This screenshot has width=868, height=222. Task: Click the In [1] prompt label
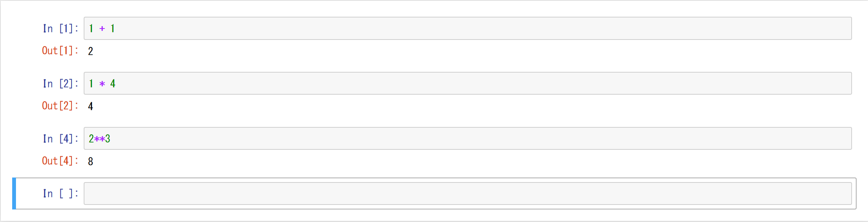coord(60,29)
